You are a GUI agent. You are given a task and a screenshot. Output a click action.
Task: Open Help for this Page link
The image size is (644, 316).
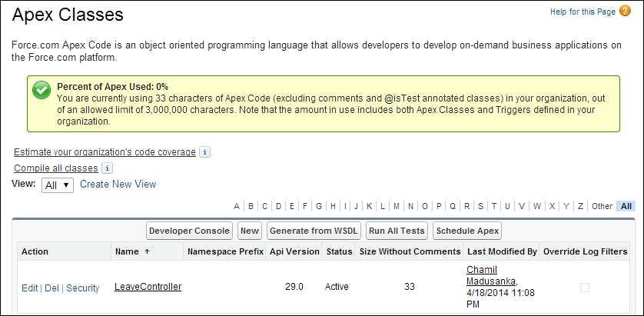583,12
